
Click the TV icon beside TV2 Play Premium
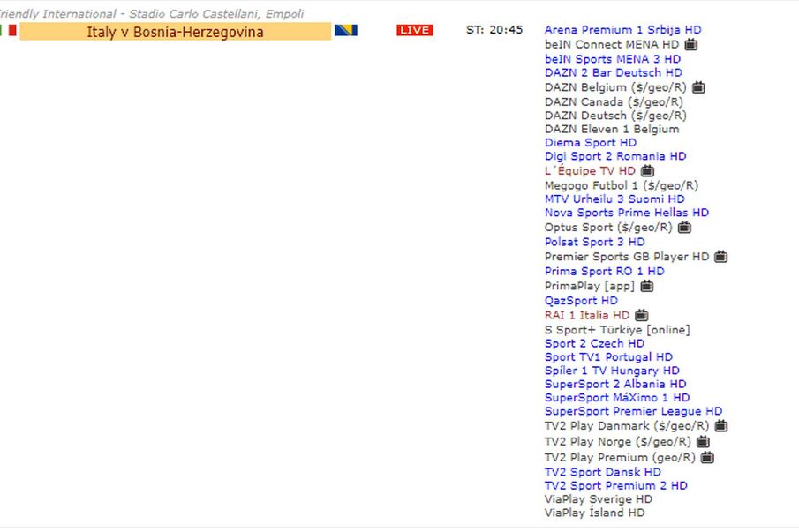click(707, 458)
